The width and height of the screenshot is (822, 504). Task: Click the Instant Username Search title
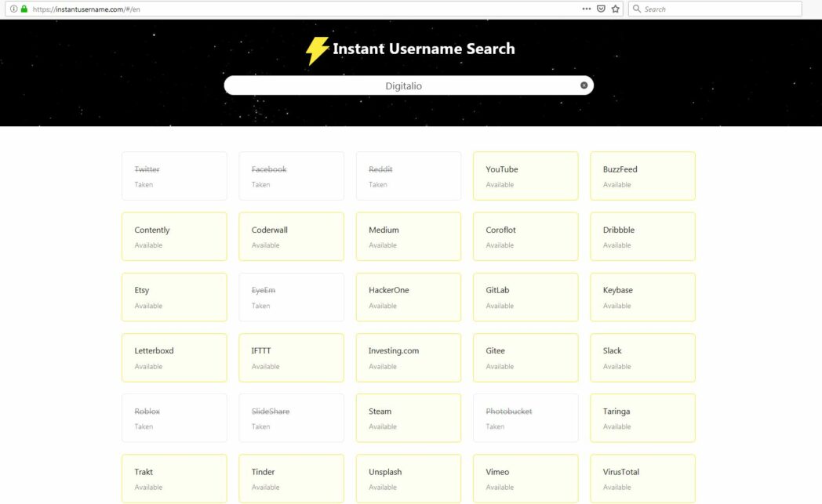click(424, 49)
